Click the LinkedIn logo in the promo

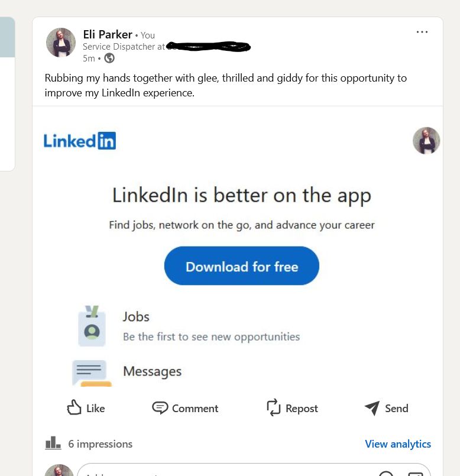(79, 140)
